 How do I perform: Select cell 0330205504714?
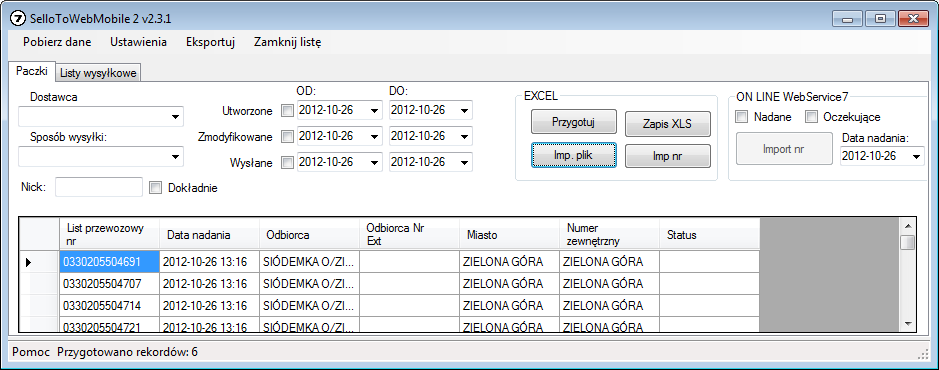[x=110, y=305]
